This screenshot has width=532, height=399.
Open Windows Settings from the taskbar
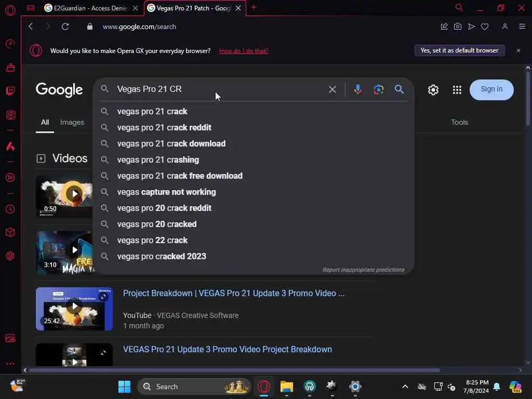355,387
